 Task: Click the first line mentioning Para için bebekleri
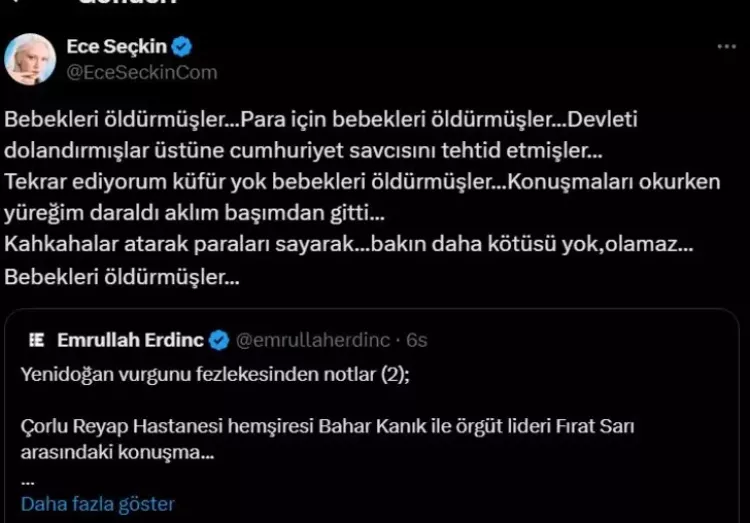point(321,119)
